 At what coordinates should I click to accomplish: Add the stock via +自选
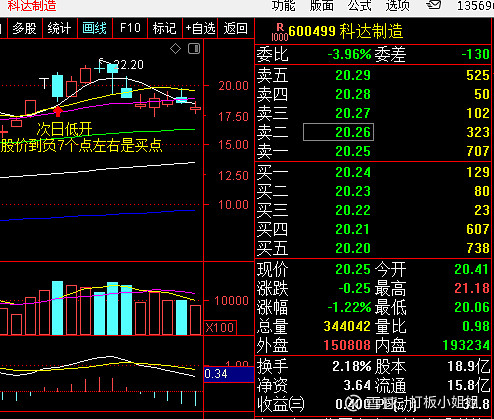pyautogui.click(x=200, y=28)
